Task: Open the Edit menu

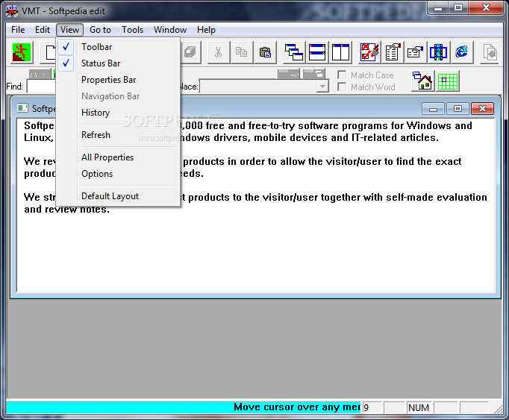Action: coord(43,30)
